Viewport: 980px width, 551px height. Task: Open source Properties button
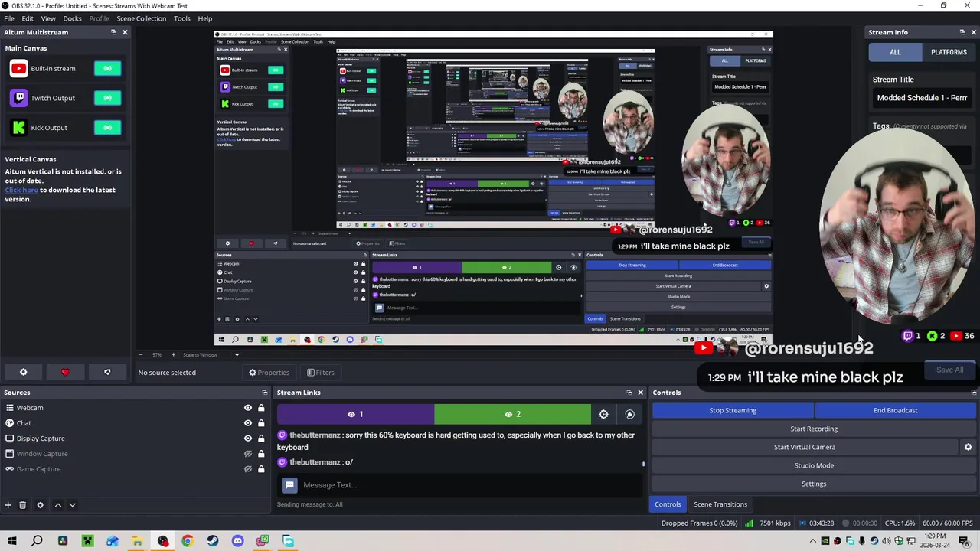[269, 373]
